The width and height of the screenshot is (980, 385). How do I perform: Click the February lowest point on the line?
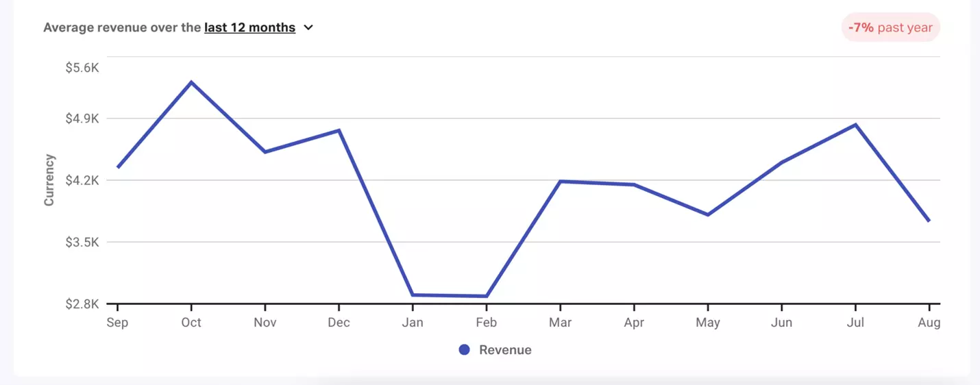pyautogui.click(x=486, y=297)
